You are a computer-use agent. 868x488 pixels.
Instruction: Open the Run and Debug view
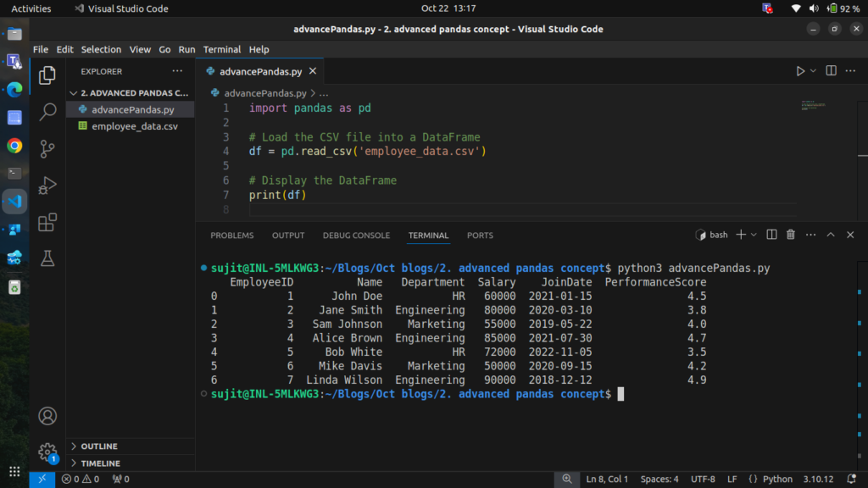click(x=48, y=185)
